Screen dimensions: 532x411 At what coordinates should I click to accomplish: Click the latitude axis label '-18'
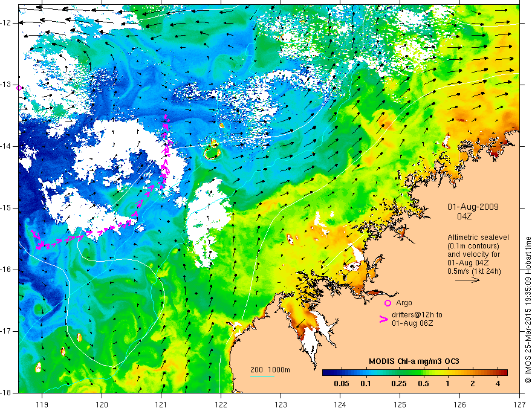pyautogui.click(x=6, y=393)
